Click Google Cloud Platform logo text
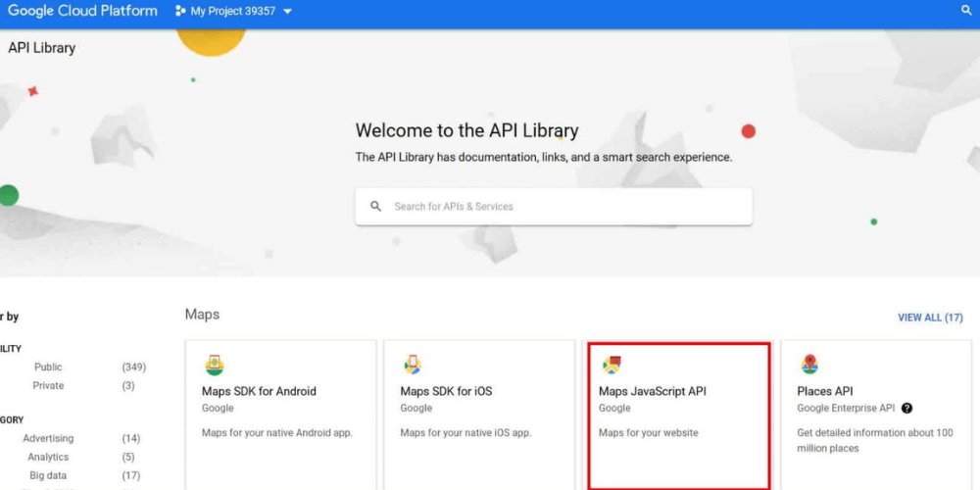This screenshot has height=490, width=980. tap(82, 11)
